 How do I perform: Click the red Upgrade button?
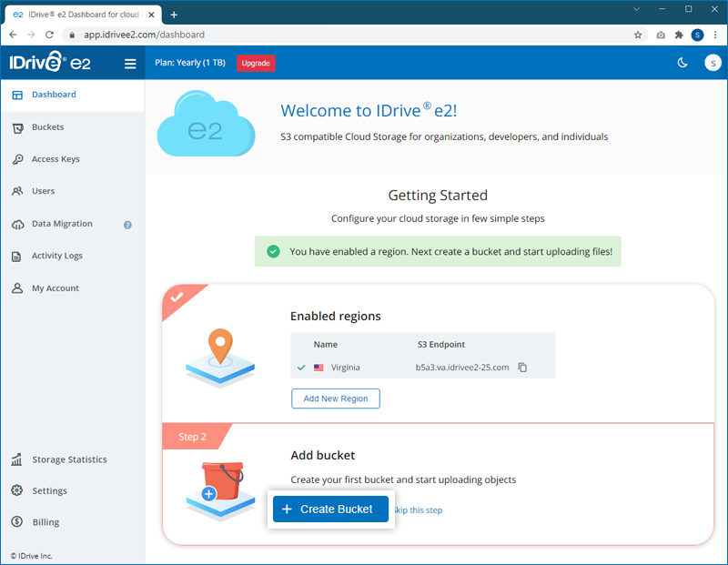click(256, 63)
